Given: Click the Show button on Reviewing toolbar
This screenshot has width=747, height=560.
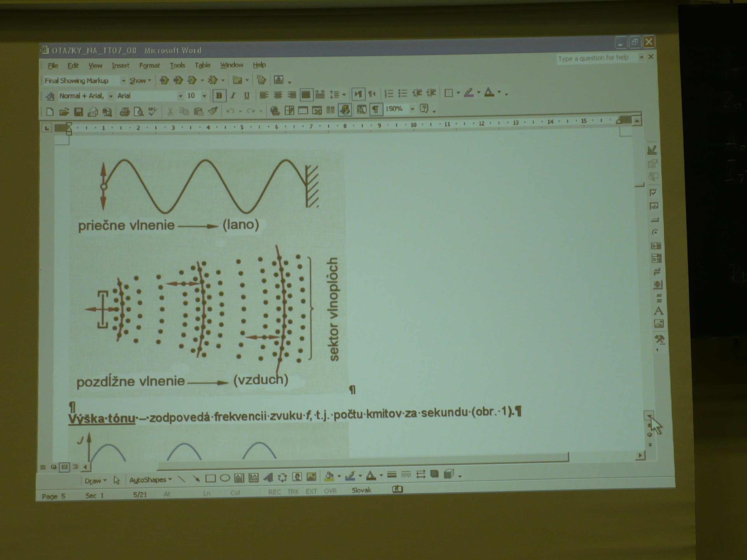Looking at the screenshot, I should (x=140, y=81).
